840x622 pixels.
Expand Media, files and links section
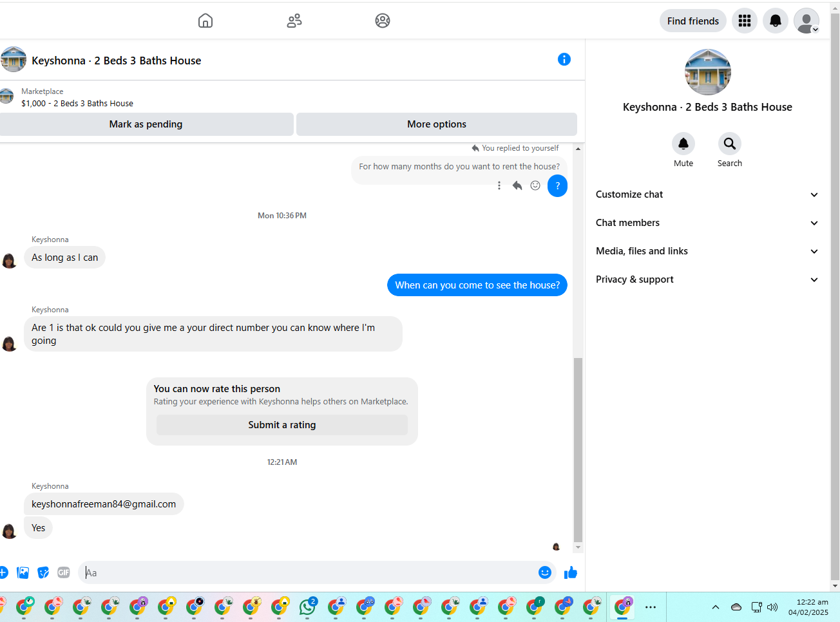coord(707,251)
